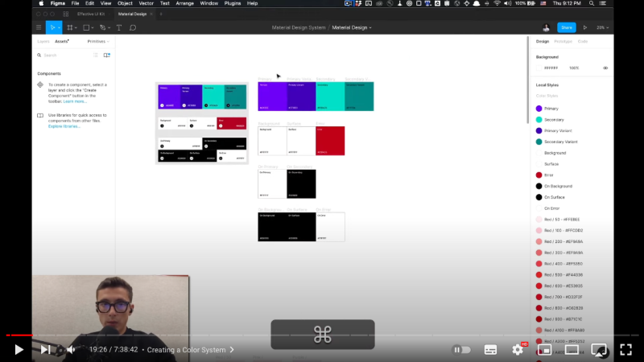Screen dimensions: 644x362
Task: Enable theater mode
Action: point(572,350)
